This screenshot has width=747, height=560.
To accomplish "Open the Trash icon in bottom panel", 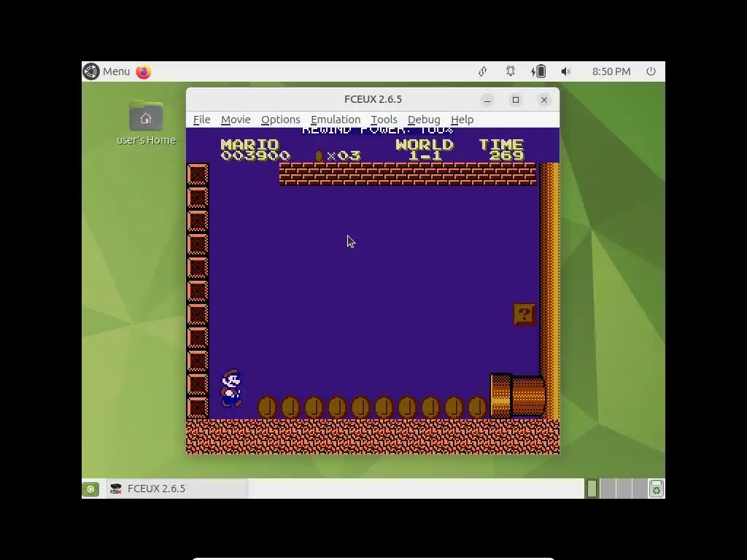I will click(656, 489).
